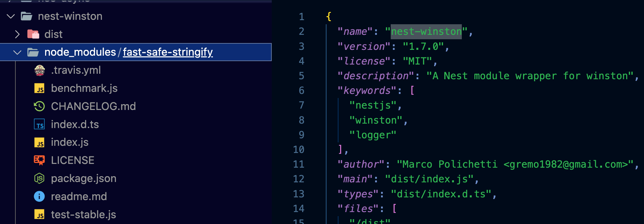The height and width of the screenshot is (224, 644).
Task: Click the Node.js icon beside package.json
Action: 39,178
